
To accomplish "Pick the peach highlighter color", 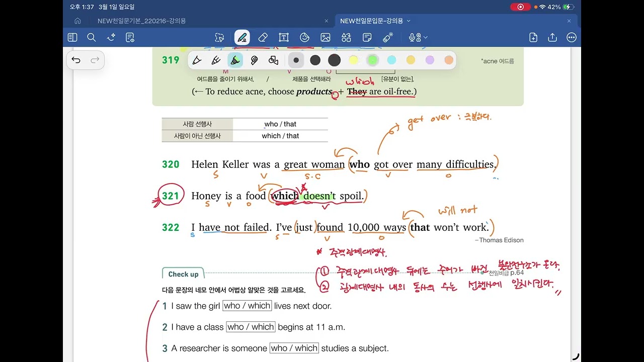I will point(449,60).
